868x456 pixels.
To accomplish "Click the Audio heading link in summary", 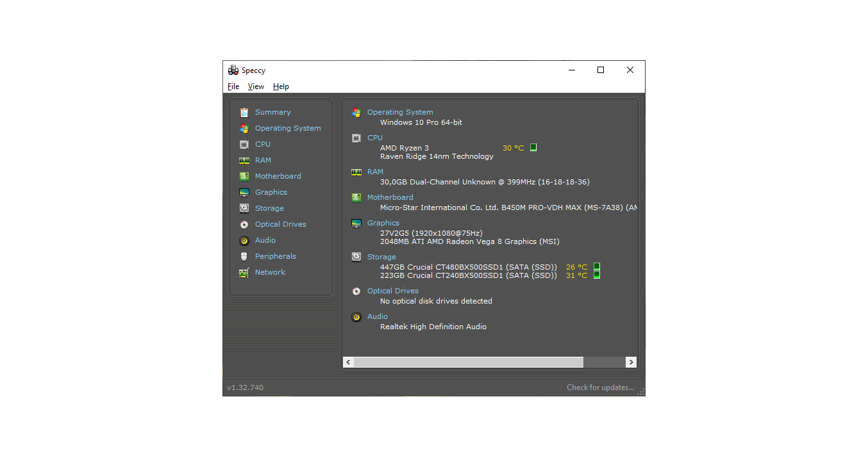I will pos(378,316).
